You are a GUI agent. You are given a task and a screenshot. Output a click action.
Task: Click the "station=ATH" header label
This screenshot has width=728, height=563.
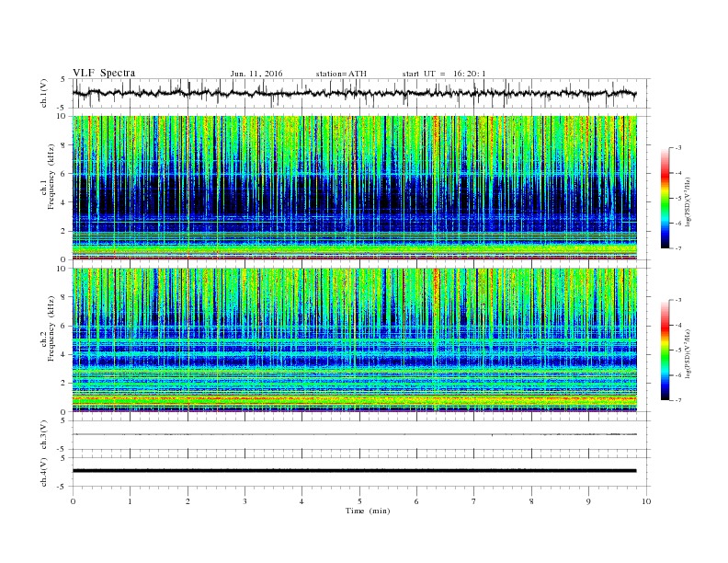341,74
